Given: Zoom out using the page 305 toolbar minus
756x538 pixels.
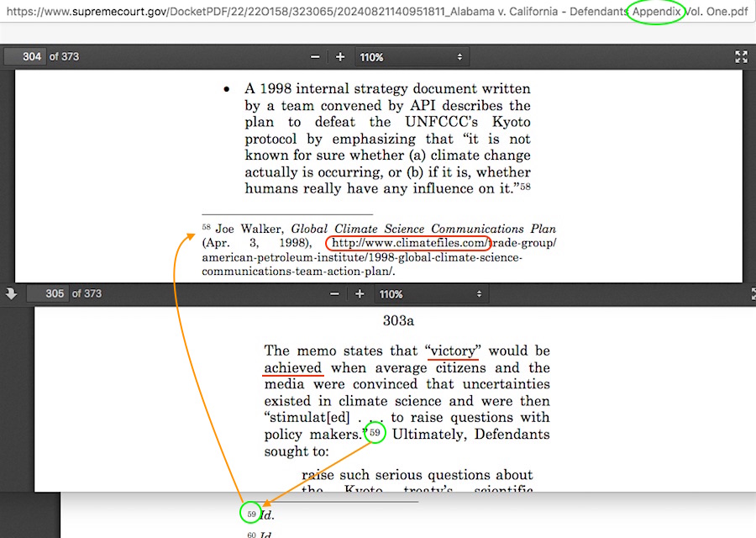Looking at the screenshot, I should point(334,294).
